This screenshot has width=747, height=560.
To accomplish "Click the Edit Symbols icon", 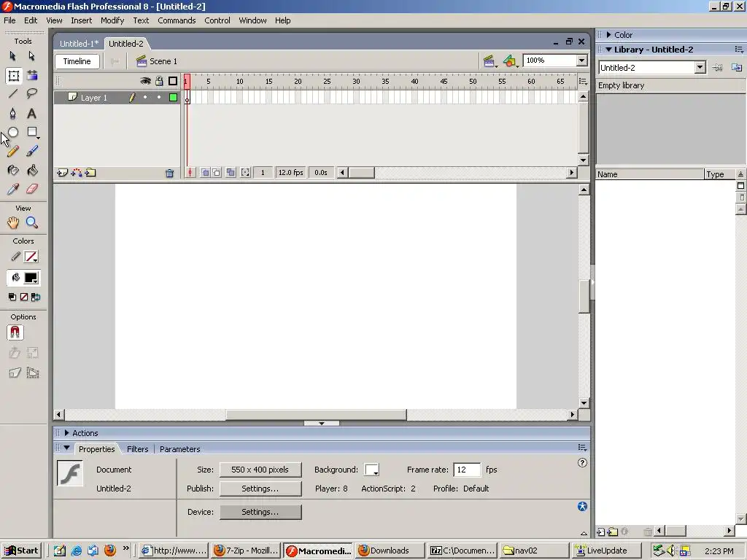I will pyautogui.click(x=510, y=61).
